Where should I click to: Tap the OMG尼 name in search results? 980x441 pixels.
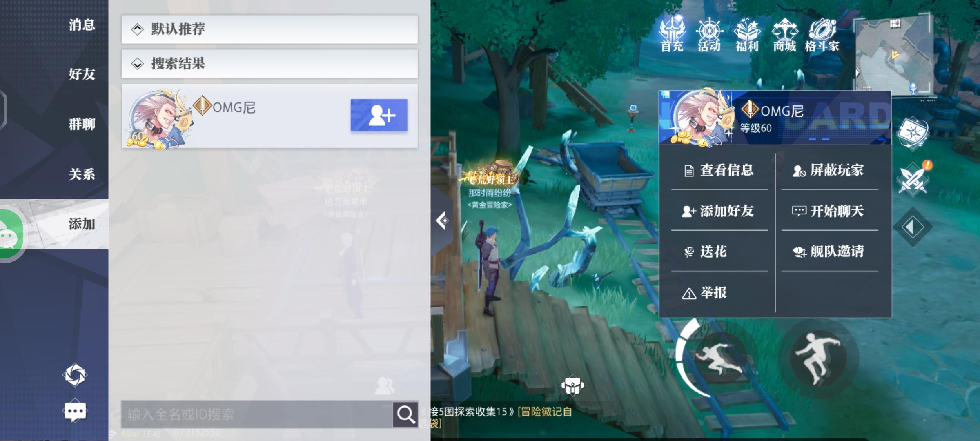[x=234, y=108]
